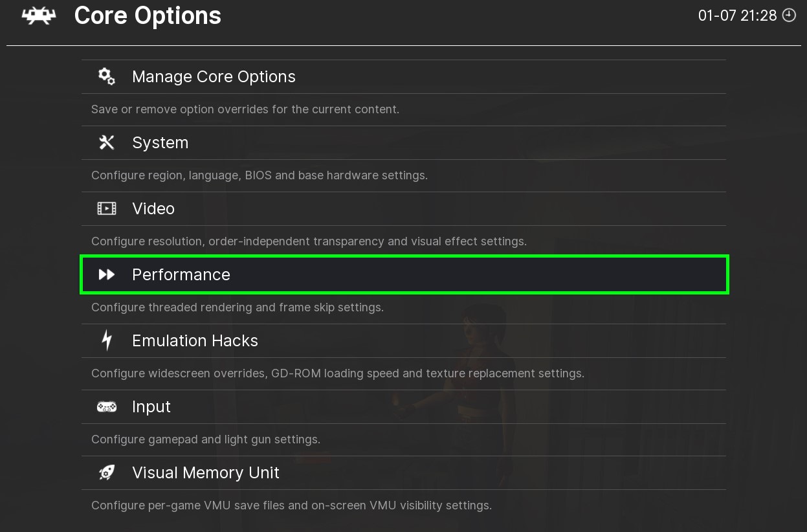Click the gears icon beside Manage Core Options
Viewport: 807px width, 532px height.
coord(107,76)
